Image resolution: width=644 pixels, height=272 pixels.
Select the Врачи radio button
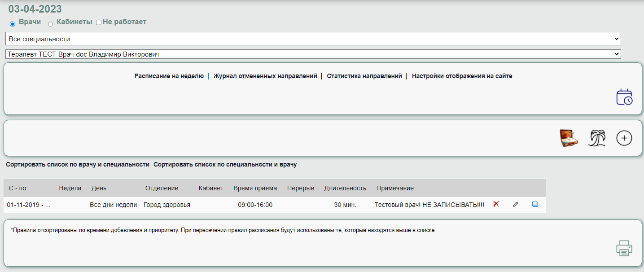13,24
